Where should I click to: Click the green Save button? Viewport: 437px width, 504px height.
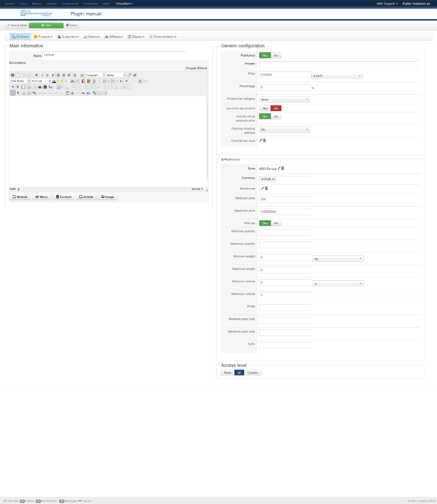pos(46,25)
